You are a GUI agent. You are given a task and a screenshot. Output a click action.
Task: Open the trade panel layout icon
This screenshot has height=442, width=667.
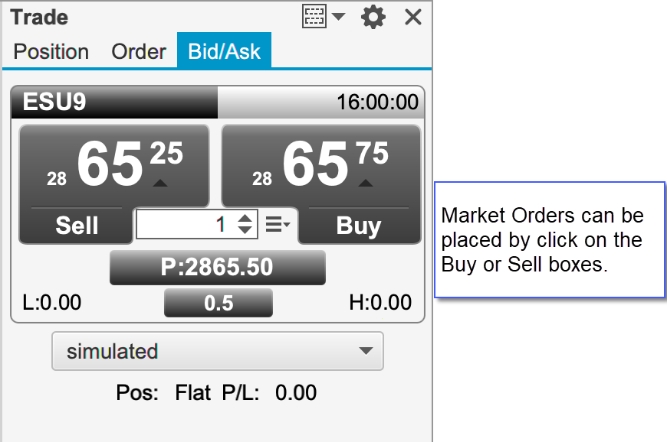(x=314, y=17)
